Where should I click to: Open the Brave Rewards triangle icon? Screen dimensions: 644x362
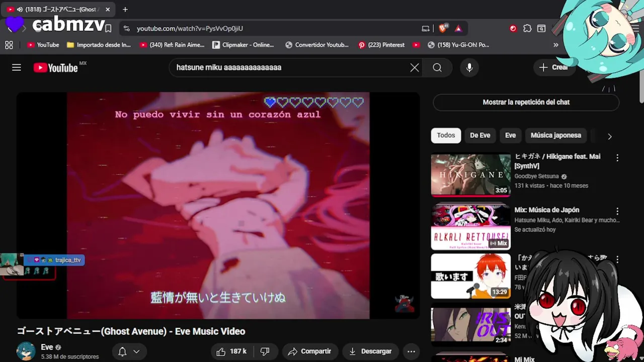point(458,29)
